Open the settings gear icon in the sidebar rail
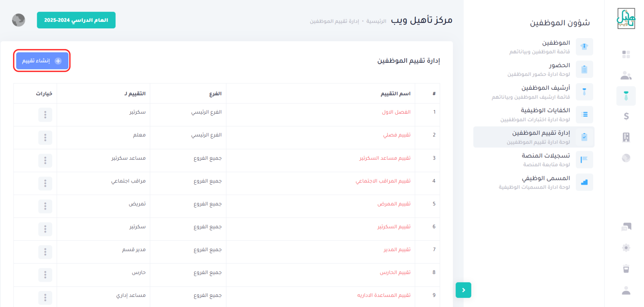The width and height of the screenshot is (644, 307). (x=626, y=248)
